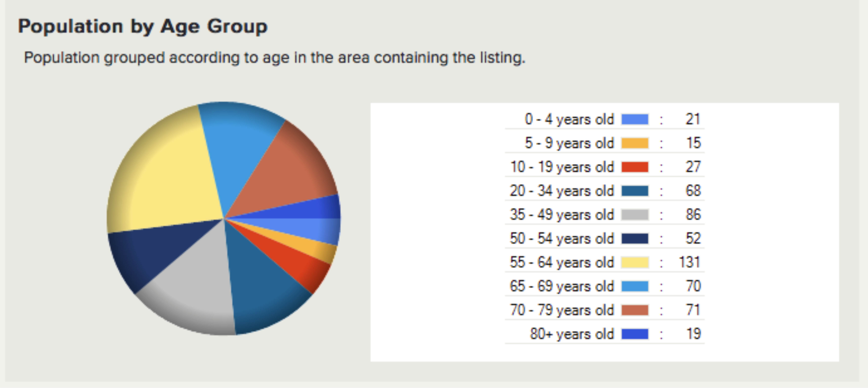Click the orange legend swatch for 5 - 9 years

pyautogui.click(x=635, y=143)
